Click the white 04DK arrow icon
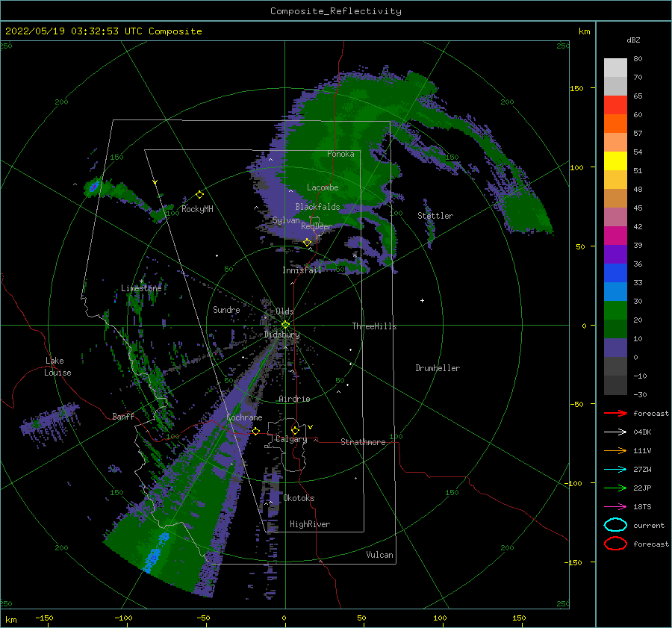 tap(615, 432)
